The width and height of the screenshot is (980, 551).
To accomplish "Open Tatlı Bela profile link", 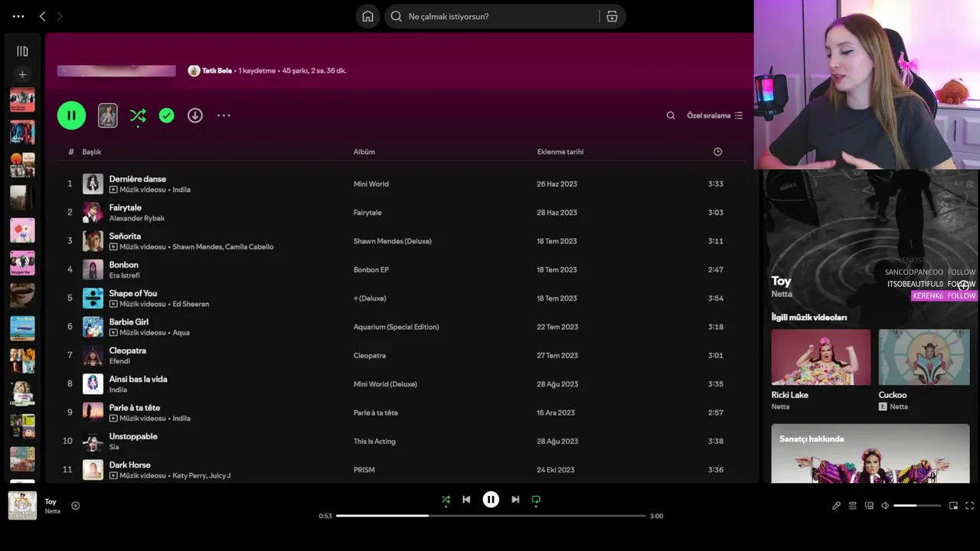I will click(x=217, y=70).
